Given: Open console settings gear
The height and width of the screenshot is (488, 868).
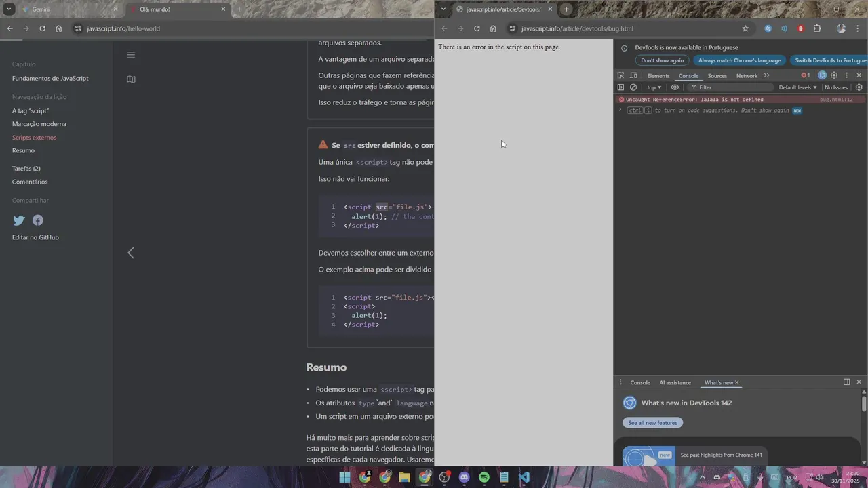Looking at the screenshot, I should point(859,87).
